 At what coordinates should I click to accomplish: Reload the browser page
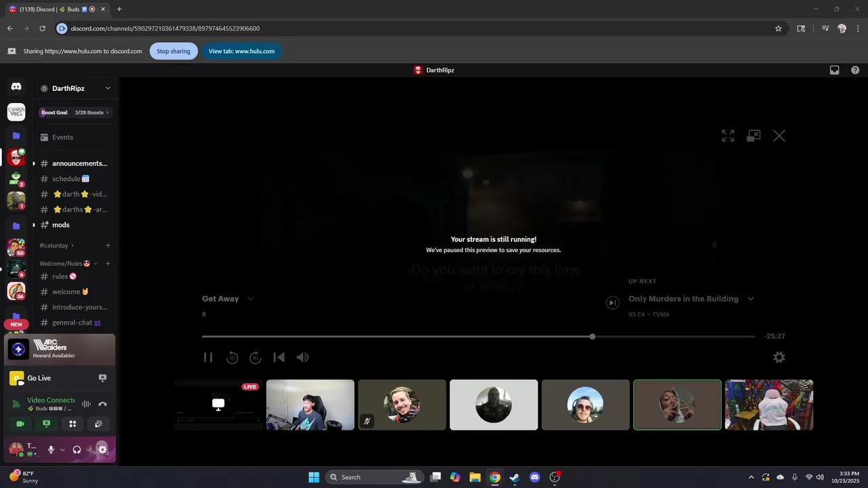(42, 28)
